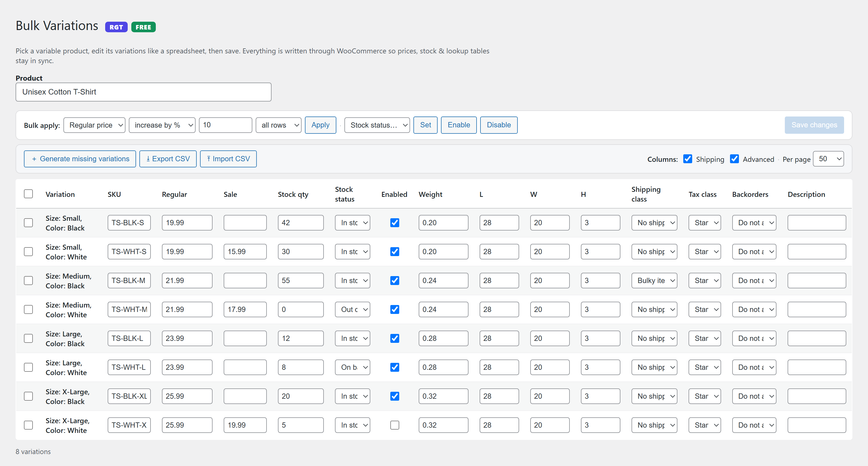Click the length field for TS-WHT-S row

(x=499, y=252)
